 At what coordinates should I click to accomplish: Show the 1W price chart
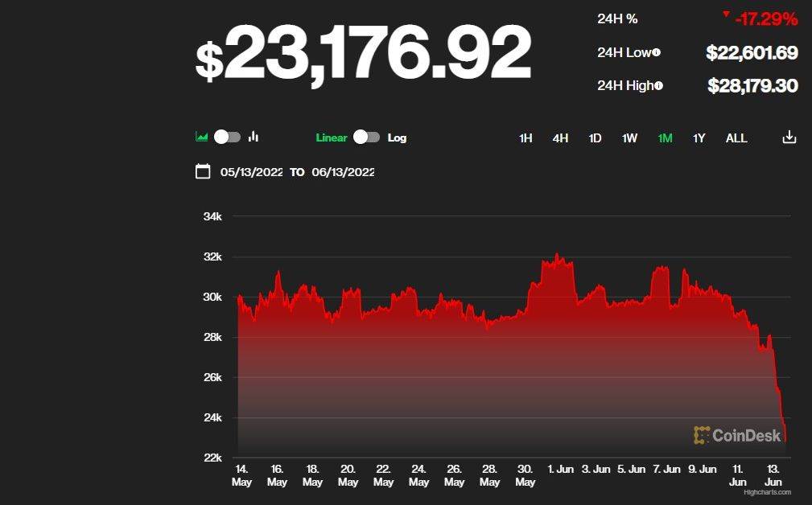[629, 138]
